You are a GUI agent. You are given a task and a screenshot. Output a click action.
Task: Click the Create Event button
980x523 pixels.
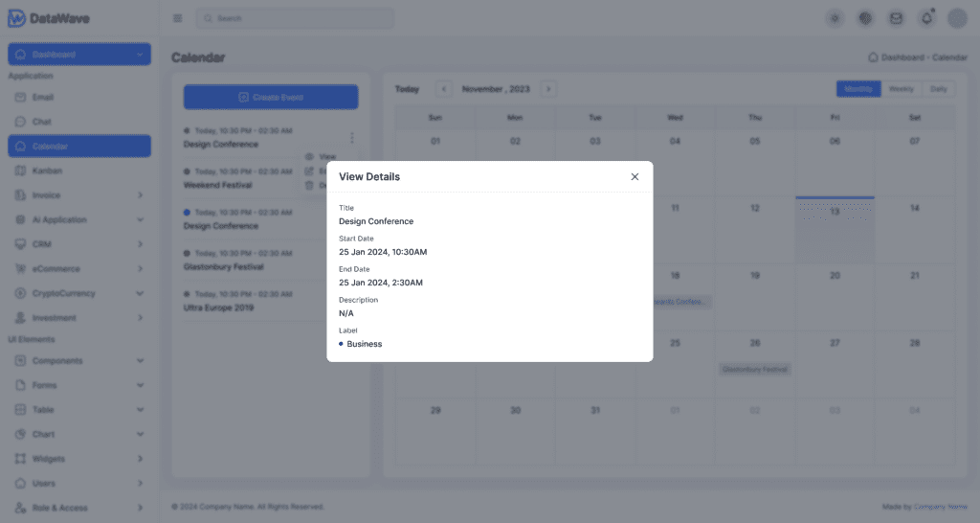tap(271, 97)
